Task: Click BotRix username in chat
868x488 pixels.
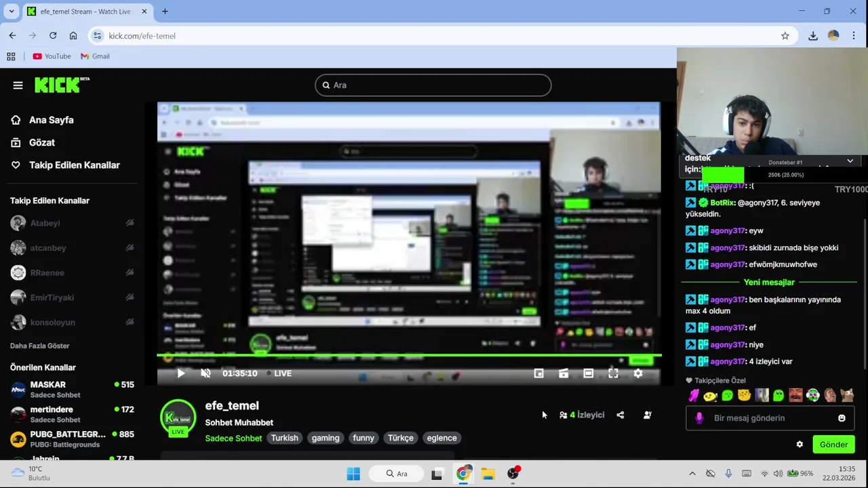Action: (722, 203)
